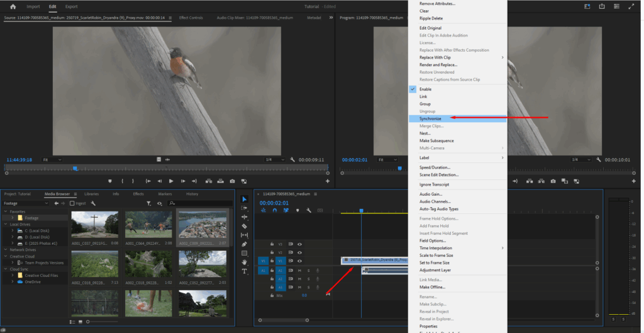Step forward one frame in Source monitor
This screenshot has height=333, width=644.
[183, 181]
